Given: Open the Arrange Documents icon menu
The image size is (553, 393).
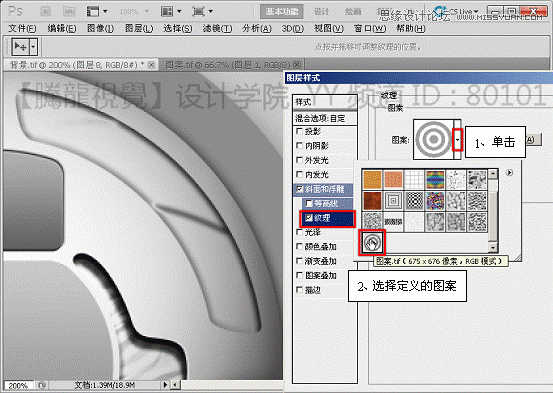Looking at the screenshot, I should [171, 12].
